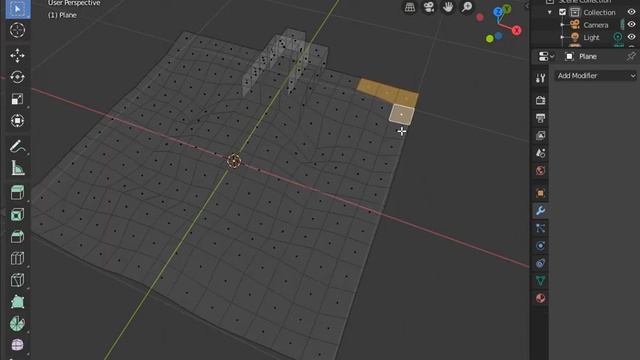Open View Layer properties tab
The image size is (640, 360).
click(540, 136)
